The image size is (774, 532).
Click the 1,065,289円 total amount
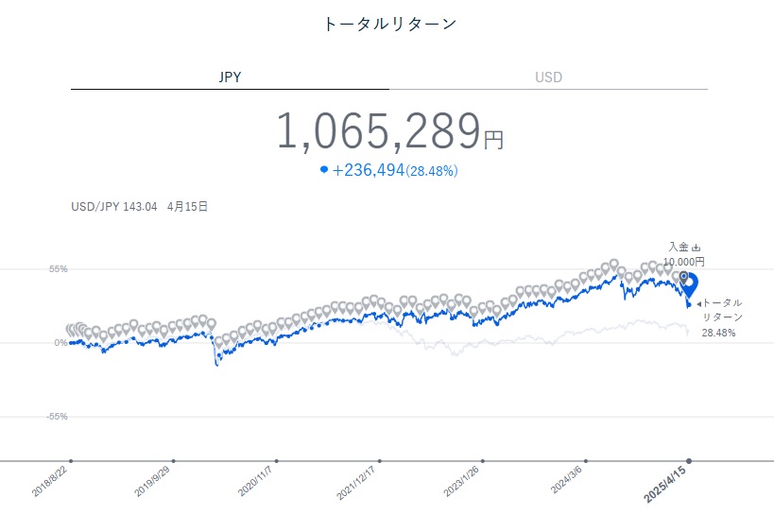pos(388,131)
